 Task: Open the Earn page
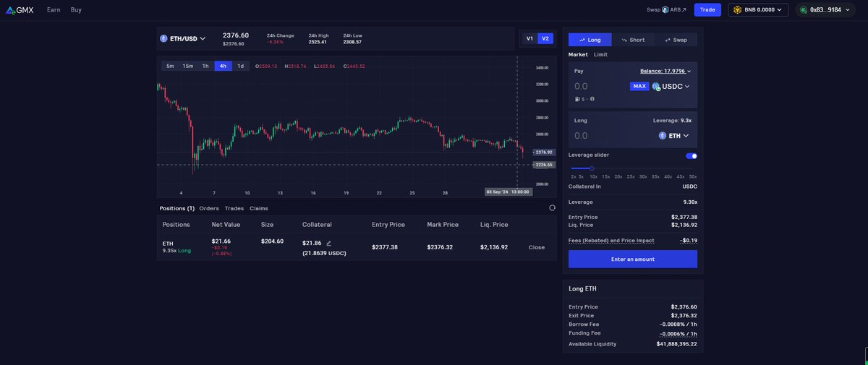point(54,10)
